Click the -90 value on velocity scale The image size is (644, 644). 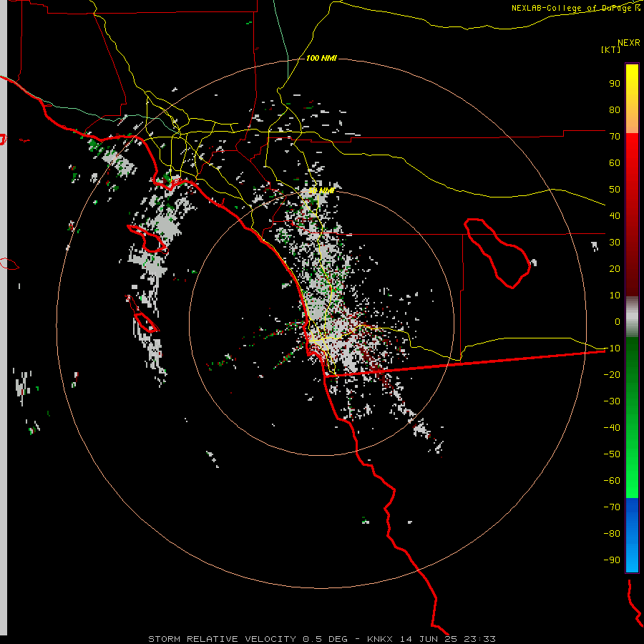coord(612,560)
